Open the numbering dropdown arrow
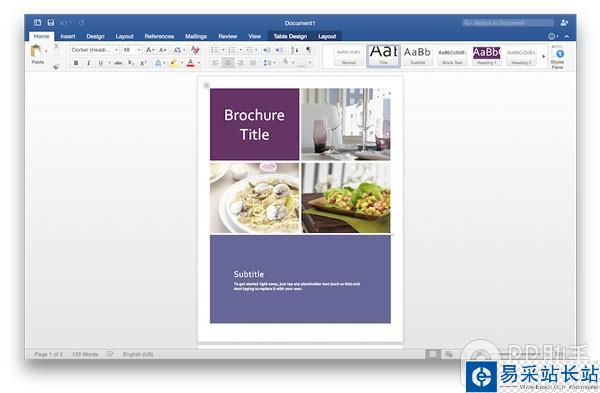 pyautogui.click(x=240, y=50)
